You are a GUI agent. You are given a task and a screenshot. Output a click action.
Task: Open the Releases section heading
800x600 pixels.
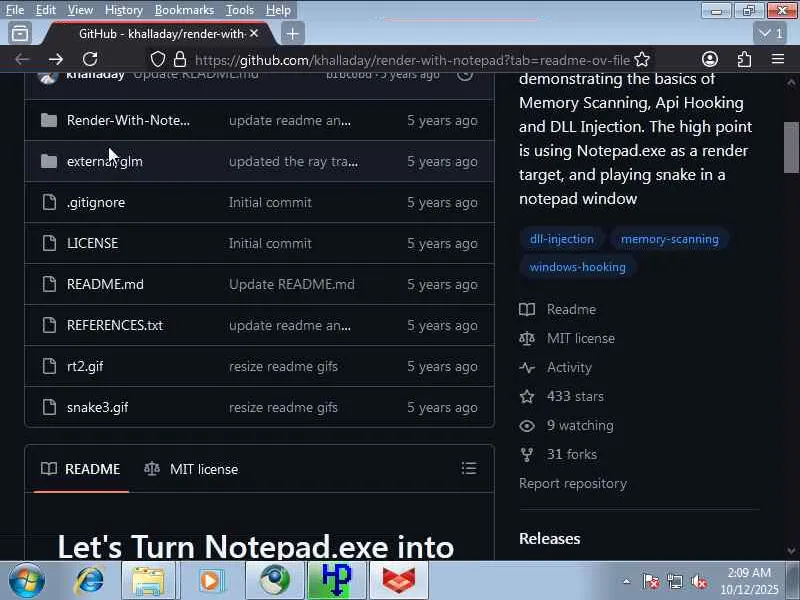click(549, 538)
